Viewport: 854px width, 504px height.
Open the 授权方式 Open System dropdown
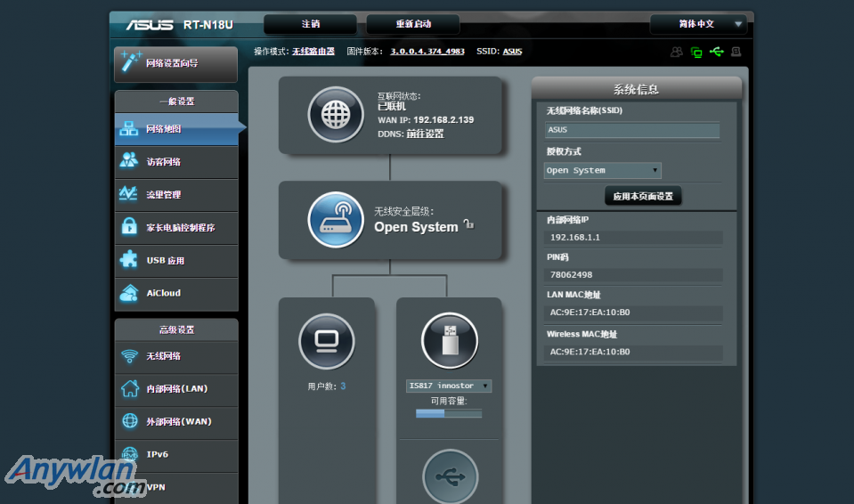602,171
